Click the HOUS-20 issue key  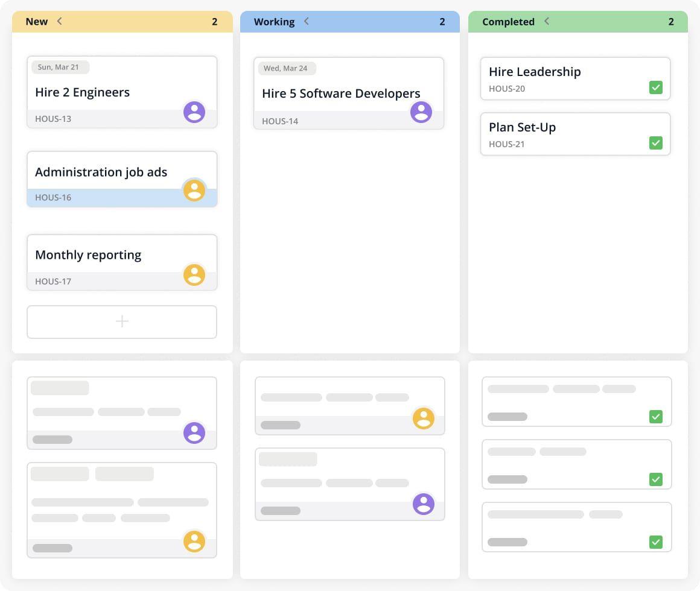click(507, 88)
